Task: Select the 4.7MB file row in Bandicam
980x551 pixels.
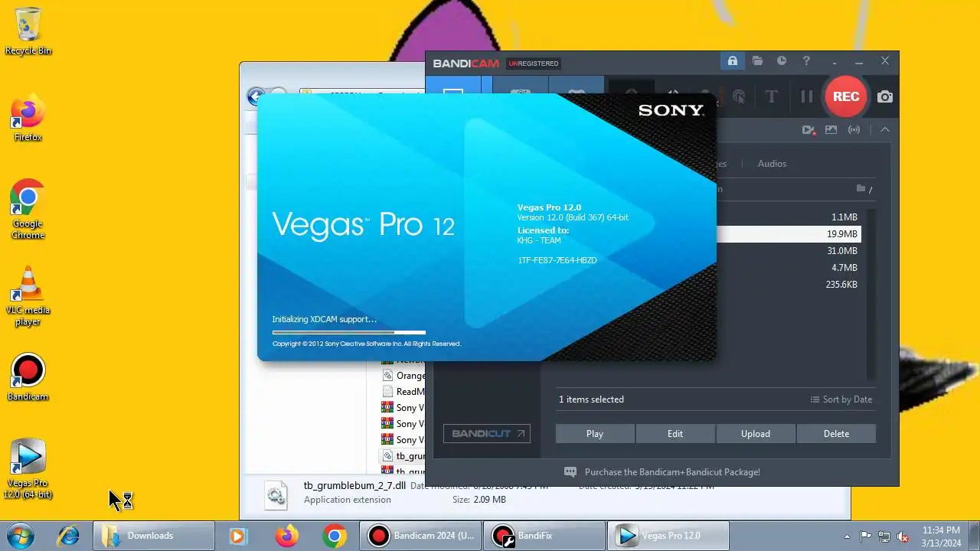Action: pos(788,268)
